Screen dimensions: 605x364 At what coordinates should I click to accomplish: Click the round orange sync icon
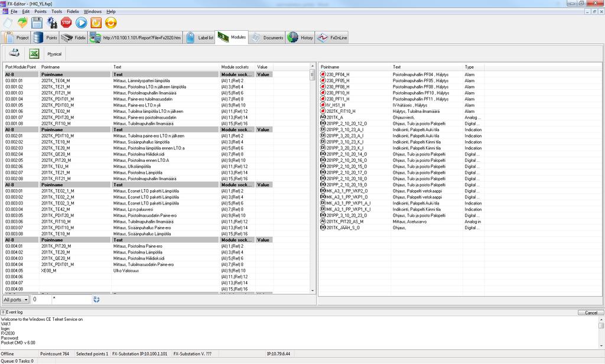tap(110, 23)
